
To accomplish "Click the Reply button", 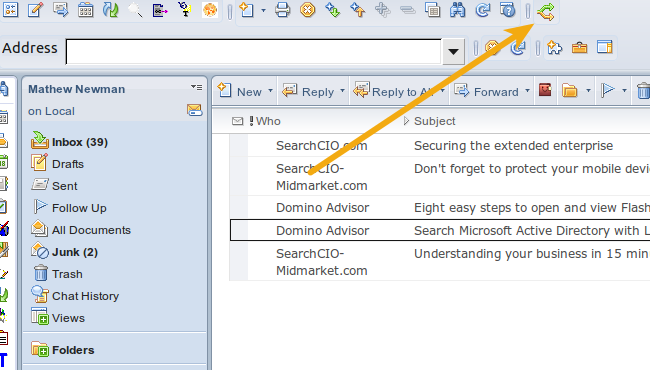I will point(308,91).
